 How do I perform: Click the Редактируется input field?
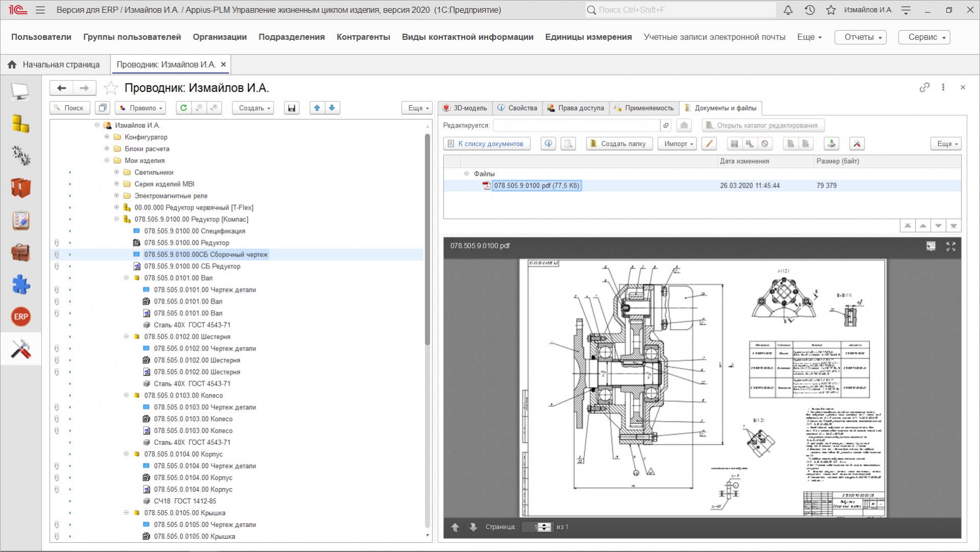[576, 125]
